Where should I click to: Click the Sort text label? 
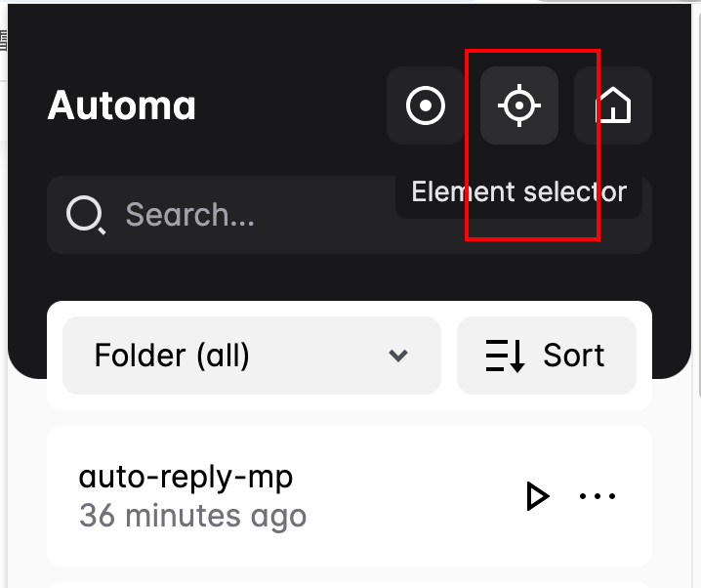[574, 356]
